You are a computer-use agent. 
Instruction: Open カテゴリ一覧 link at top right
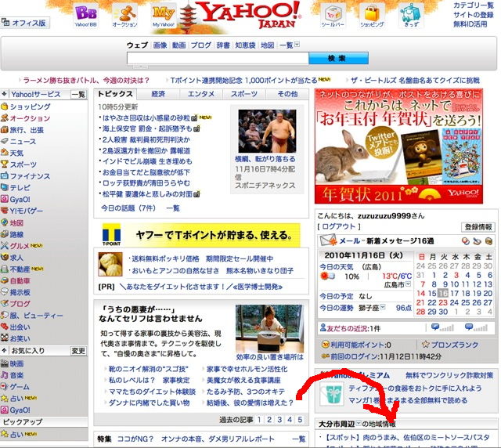[x=474, y=5]
